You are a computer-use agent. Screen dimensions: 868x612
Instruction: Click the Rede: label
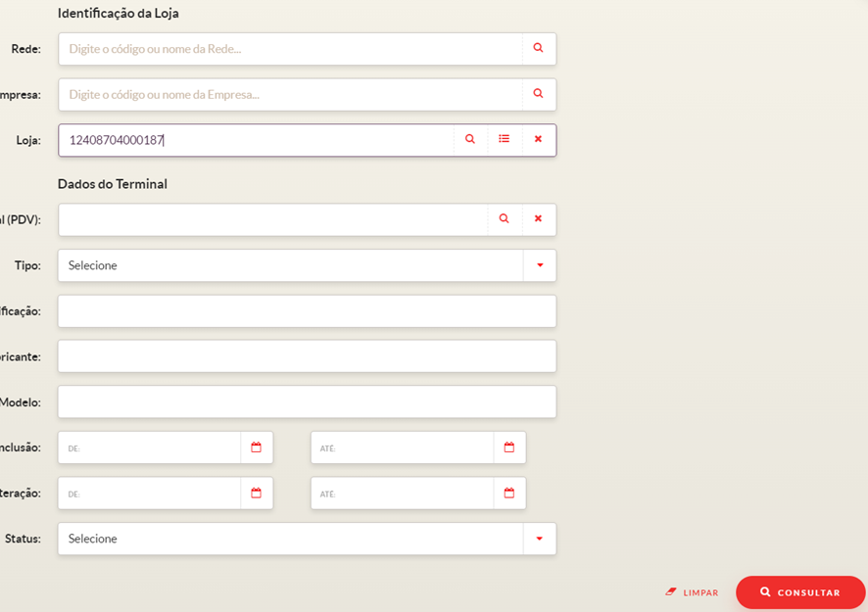[26, 49]
